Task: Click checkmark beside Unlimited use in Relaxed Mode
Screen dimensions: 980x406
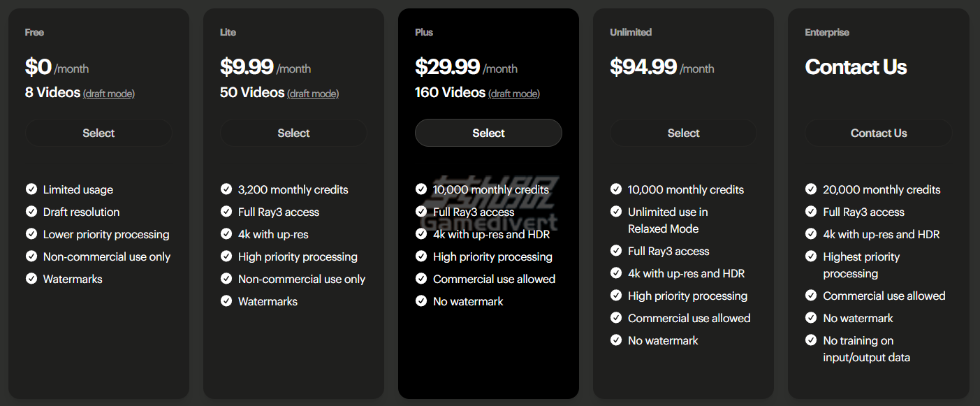Action: tap(616, 212)
